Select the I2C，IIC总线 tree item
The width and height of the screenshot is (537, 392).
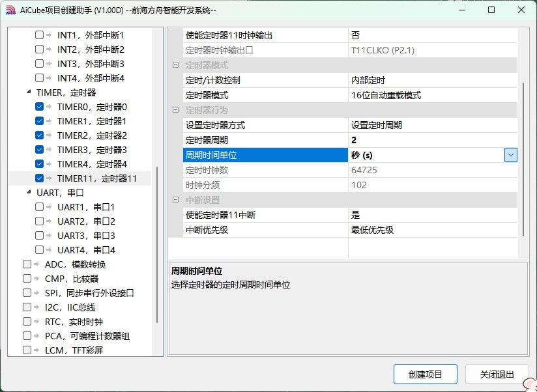[70, 307]
